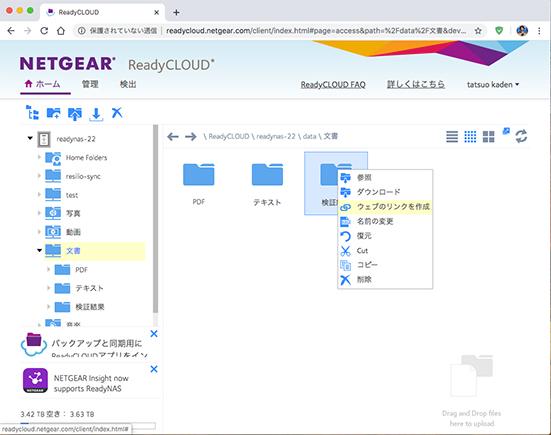Switch to list view layout
The width and height of the screenshot is (551, 435).
point(452,136)
